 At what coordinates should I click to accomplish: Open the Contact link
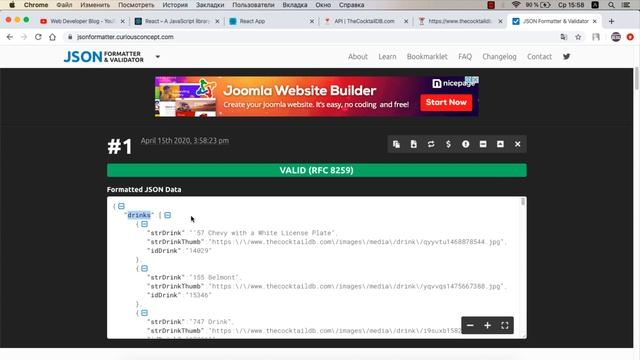tap(539, 57)
